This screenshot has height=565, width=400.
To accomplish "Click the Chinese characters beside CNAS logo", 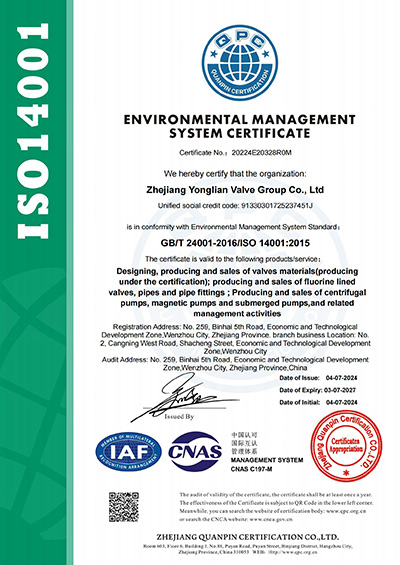I will click(244, 443).
